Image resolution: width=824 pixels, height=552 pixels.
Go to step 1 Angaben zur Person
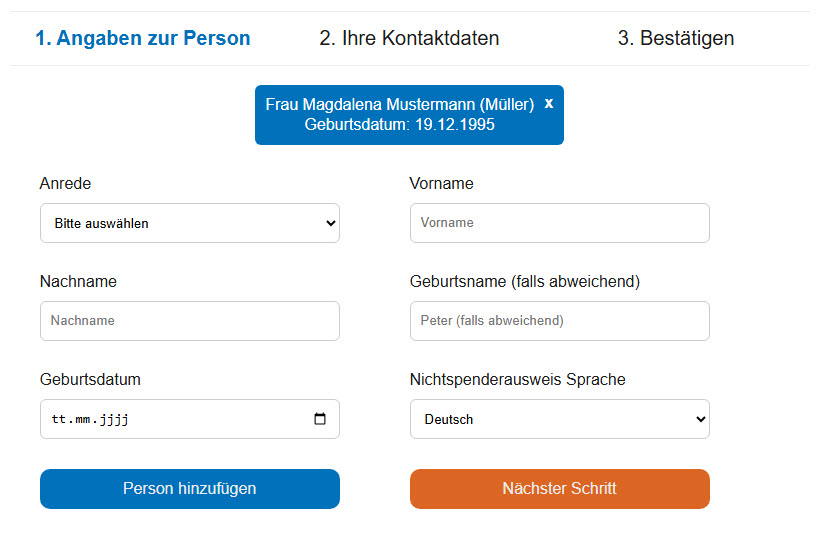pyautogui.click(x=143, y=39)
